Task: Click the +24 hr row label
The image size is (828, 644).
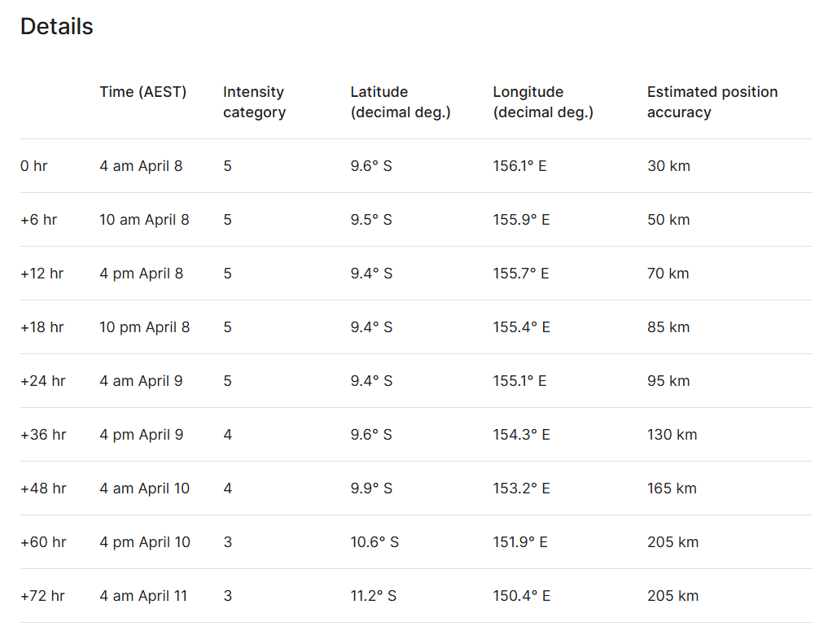Action: click(42, 381)
